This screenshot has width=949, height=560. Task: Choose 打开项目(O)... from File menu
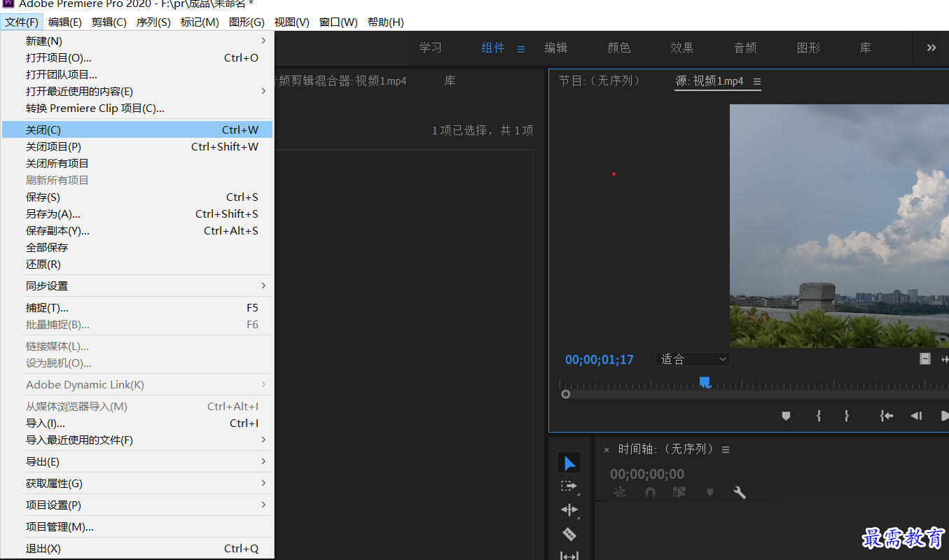pos(137,57)
